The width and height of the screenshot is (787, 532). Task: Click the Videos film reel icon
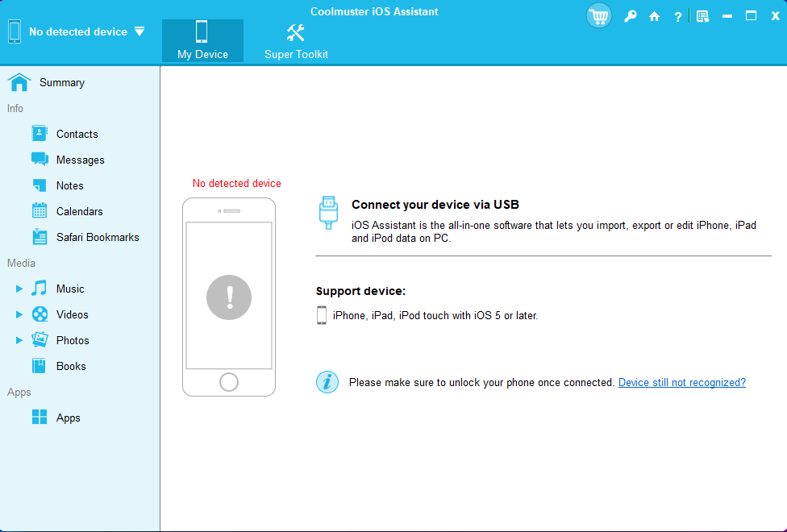pos(40,314)
